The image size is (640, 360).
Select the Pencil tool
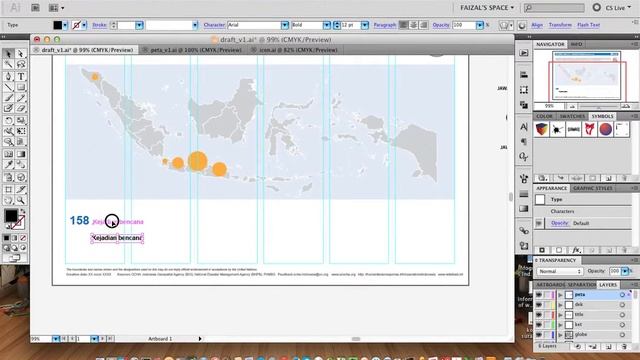[21, 98]
